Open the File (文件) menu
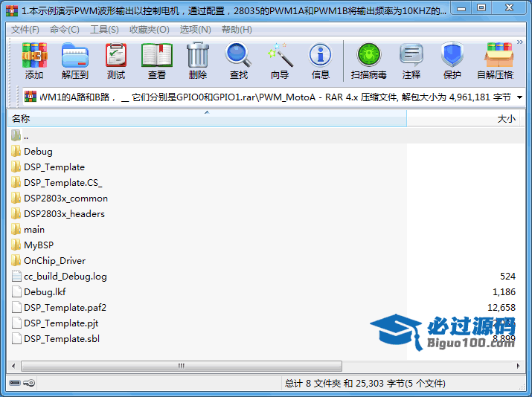532x397 pixels. click(25, 30)
